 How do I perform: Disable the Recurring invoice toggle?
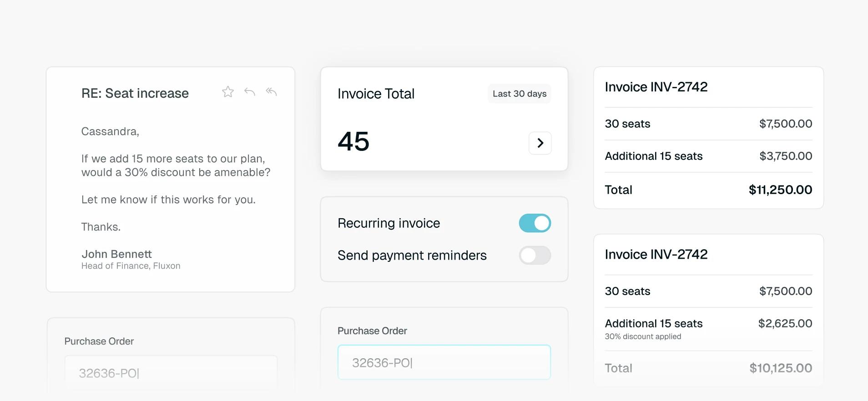(535, 223)
